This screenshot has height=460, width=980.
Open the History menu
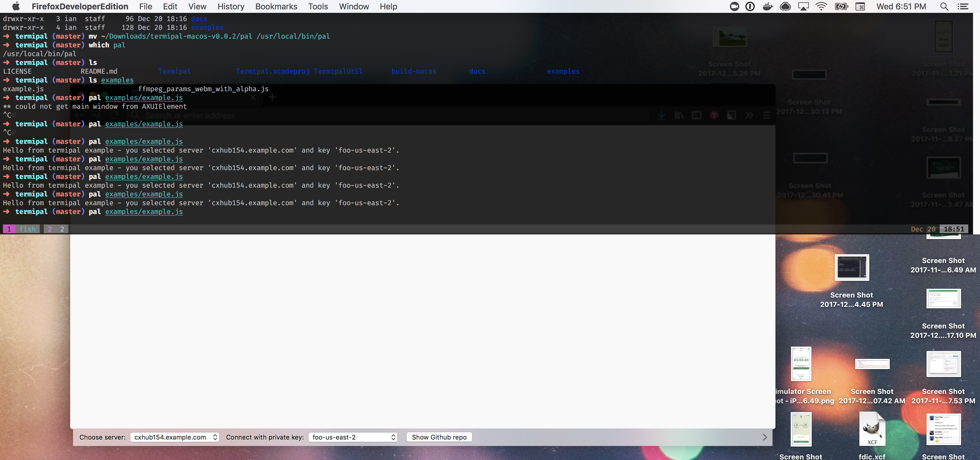click(231, 6)
